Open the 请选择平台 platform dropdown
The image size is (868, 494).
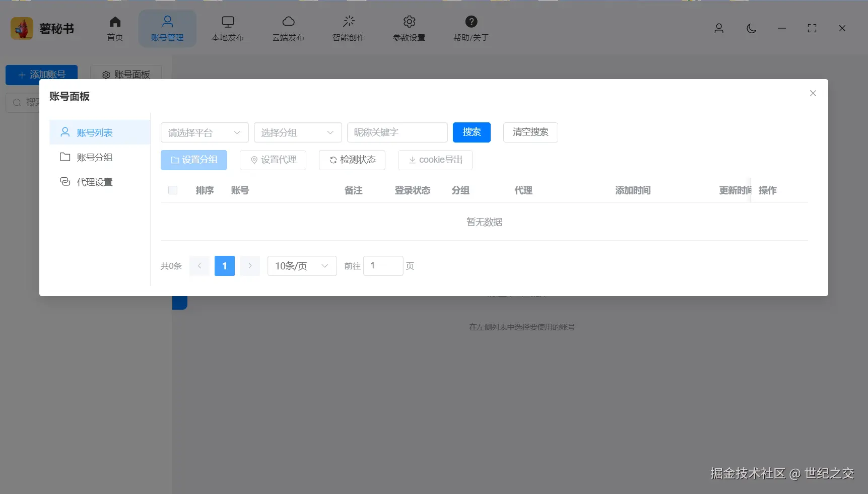(x=204, y=132)
